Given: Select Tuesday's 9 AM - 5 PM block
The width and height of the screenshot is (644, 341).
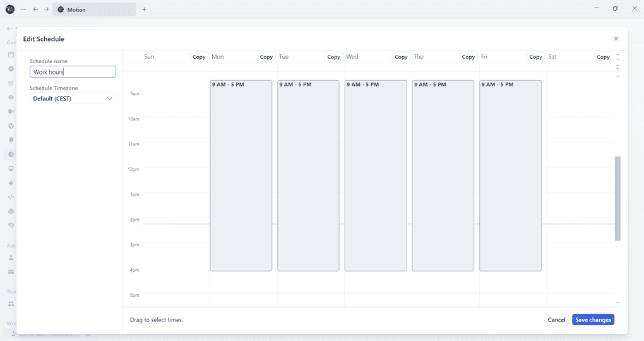Looking at the screenshot, I should coord(309,176).
